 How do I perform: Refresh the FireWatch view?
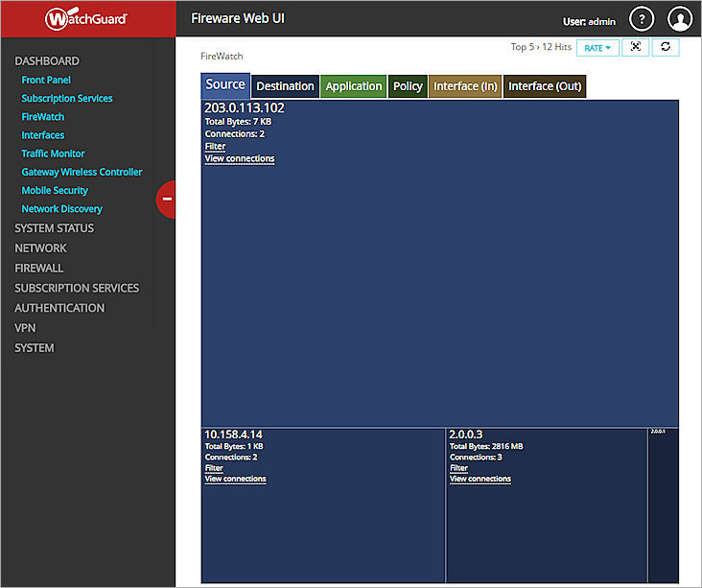tap(666, 47)
